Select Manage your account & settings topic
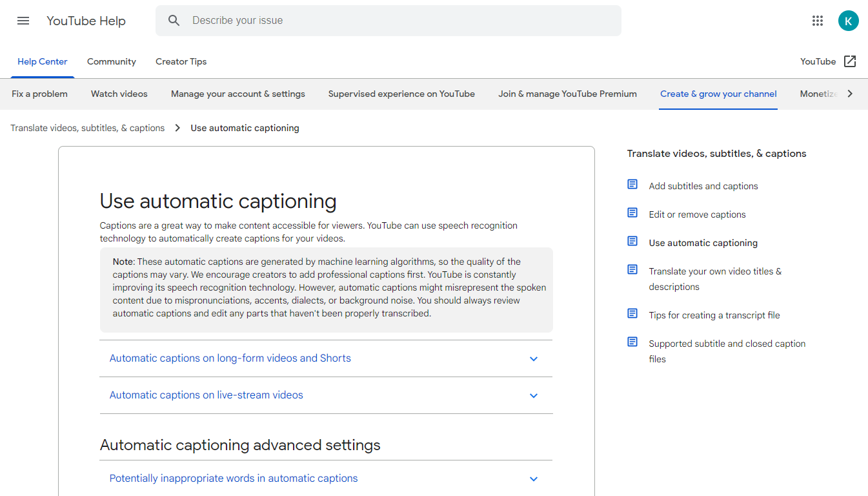The height and width of the screenshot is (496, 868). coord(238,94)
